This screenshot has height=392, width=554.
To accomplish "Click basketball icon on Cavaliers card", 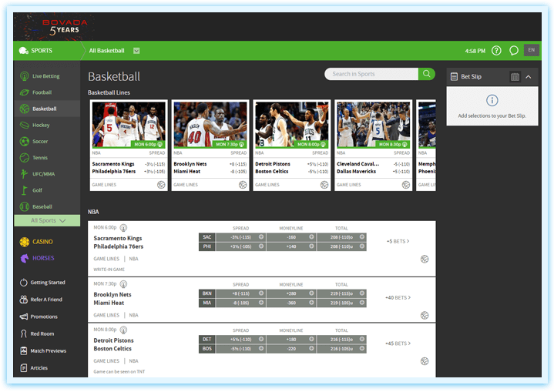I will tap(406, 185).
